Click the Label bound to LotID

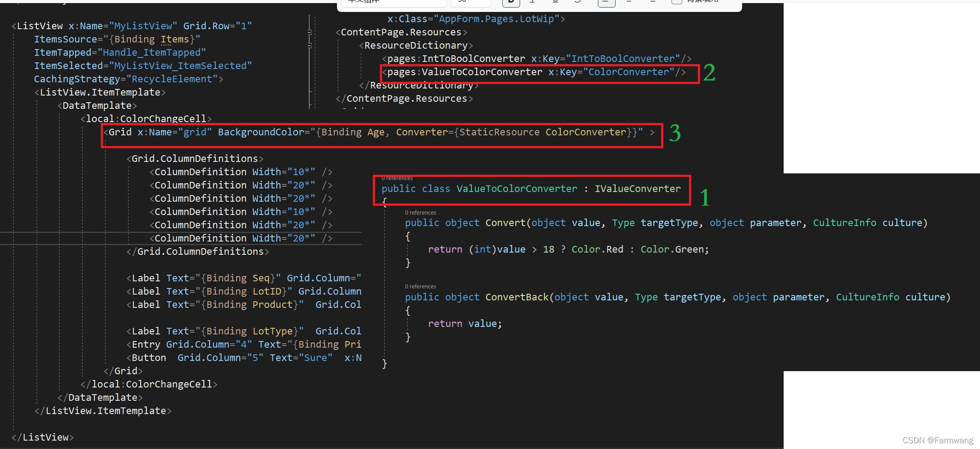pos(244,292)
